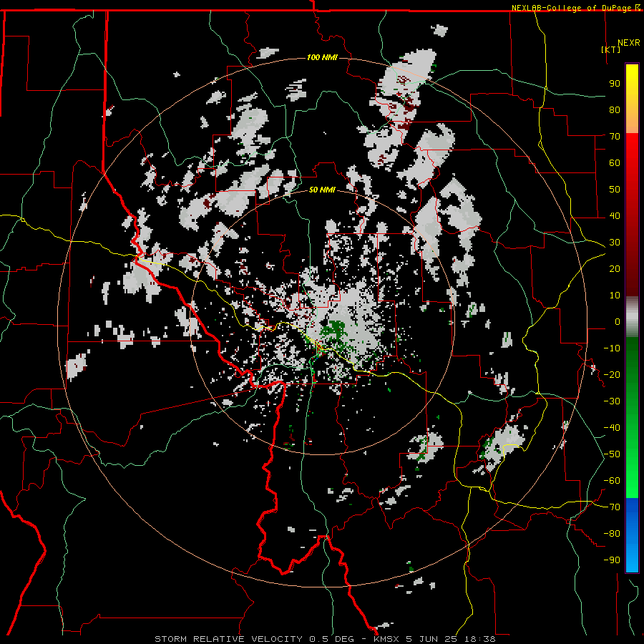Click the NEXR label above the color scale
The width and height of the screenshot is (644, 644).
click(628, 43)
